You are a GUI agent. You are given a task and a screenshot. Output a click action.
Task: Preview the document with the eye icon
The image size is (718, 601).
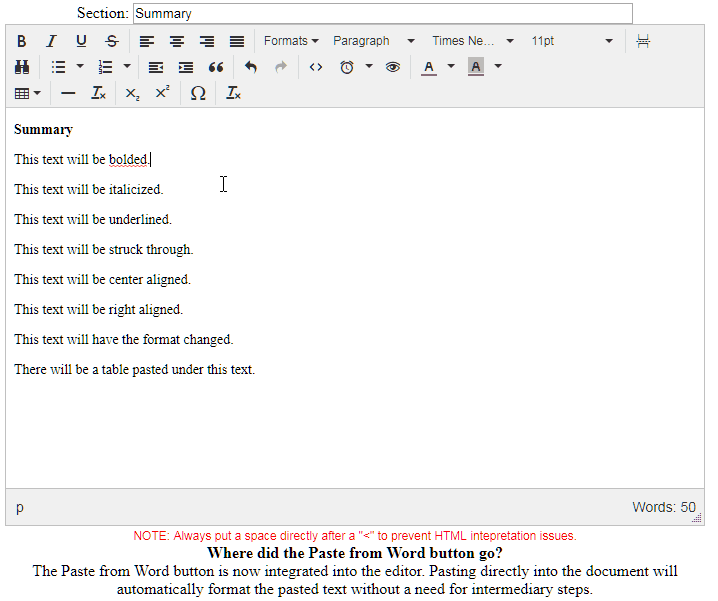(x=393, y=67)
